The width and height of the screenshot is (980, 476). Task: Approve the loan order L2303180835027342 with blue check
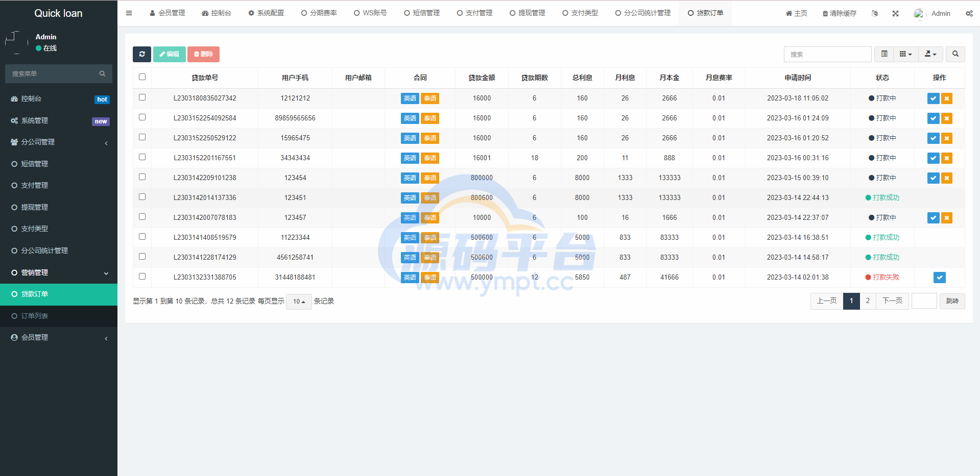tap(934, 98)
